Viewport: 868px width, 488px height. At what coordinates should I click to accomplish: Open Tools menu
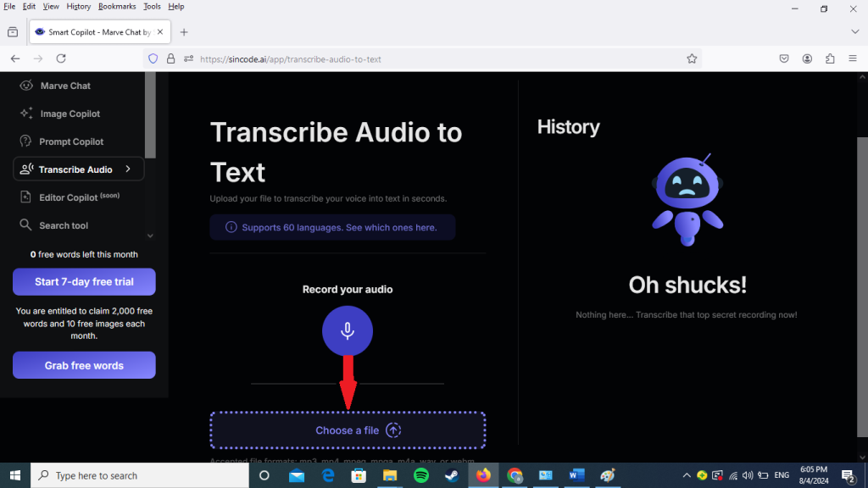[x=152, y=7]
